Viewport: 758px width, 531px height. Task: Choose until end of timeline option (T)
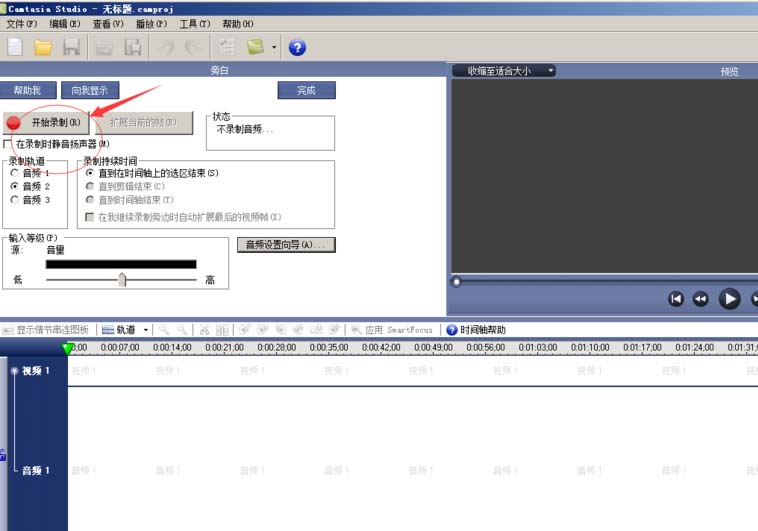point(90,200)
